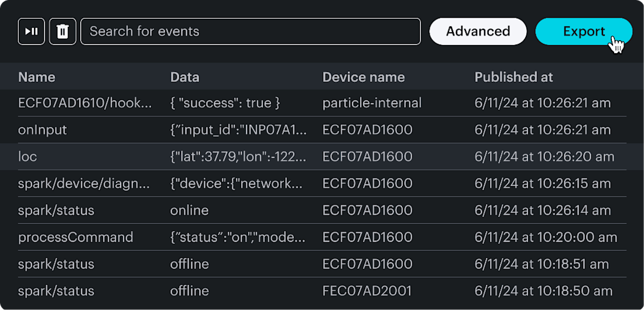The image size is (644, 310).
Task: Click the processCommand status data cell
Action: coord(238,237)
